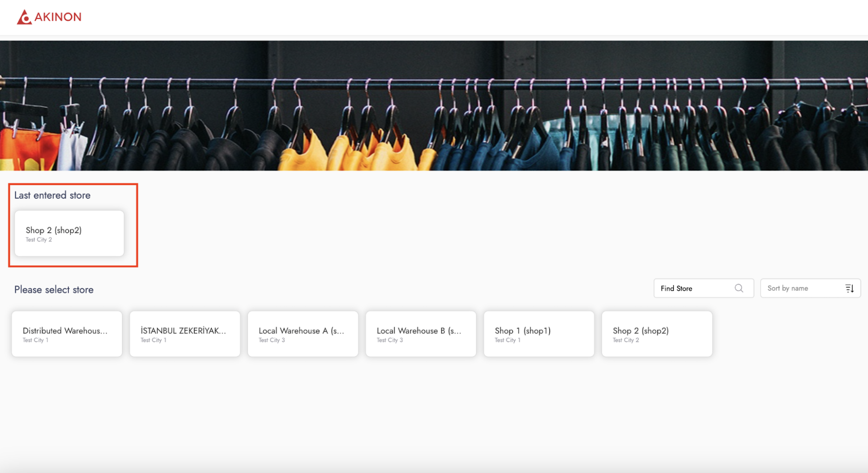
Task: Click the Akinon logo icon
Action: 24,17
